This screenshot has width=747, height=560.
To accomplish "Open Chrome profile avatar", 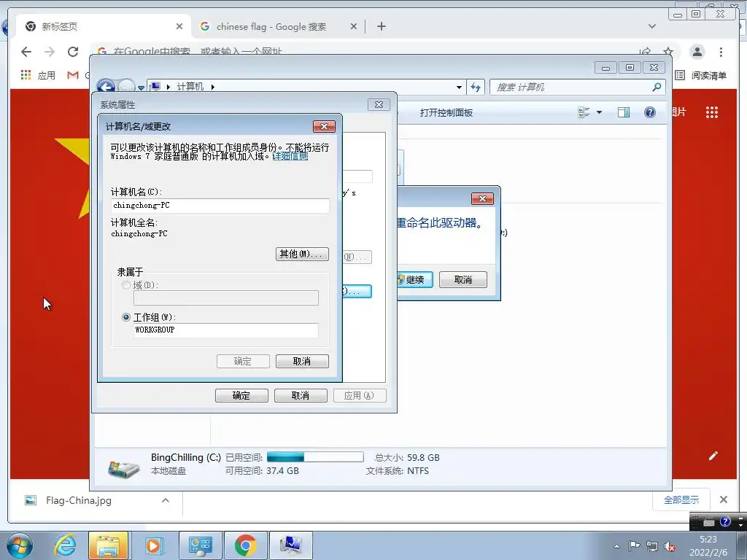I will click(697, 52).
